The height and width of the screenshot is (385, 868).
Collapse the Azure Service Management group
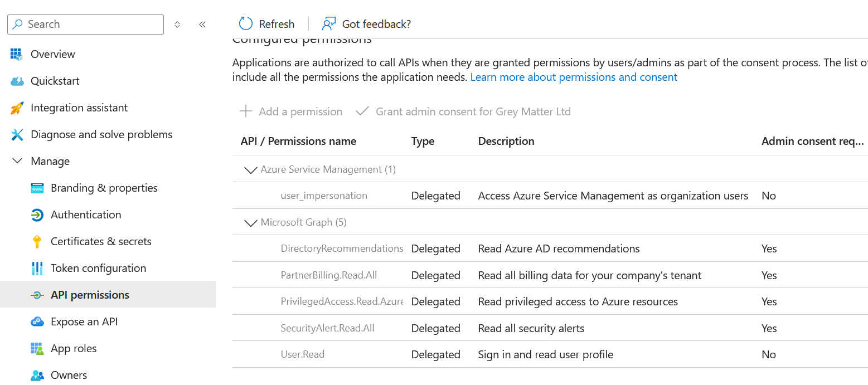[x=250, y=169]
